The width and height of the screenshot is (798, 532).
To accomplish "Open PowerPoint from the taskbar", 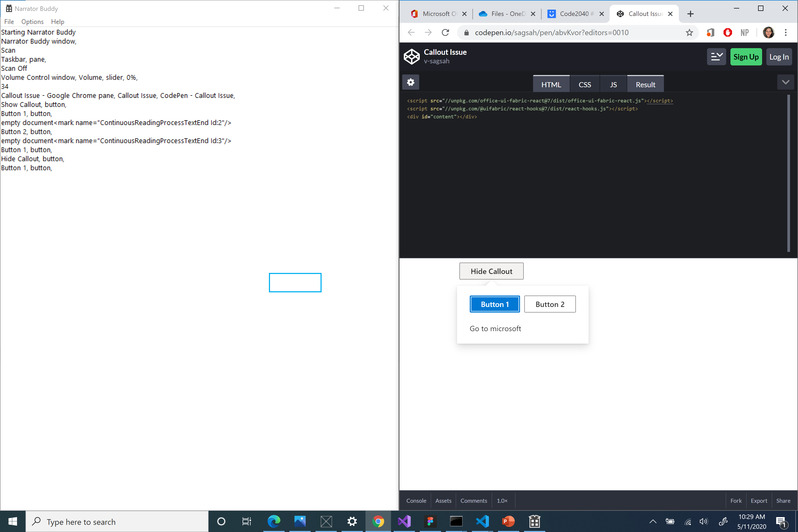I will (x=508, y=521).
